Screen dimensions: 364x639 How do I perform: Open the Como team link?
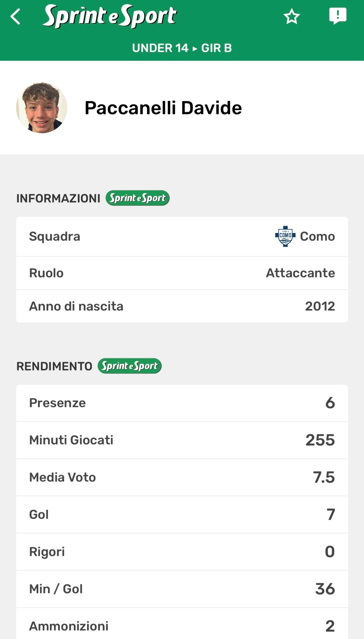(317, 236)
